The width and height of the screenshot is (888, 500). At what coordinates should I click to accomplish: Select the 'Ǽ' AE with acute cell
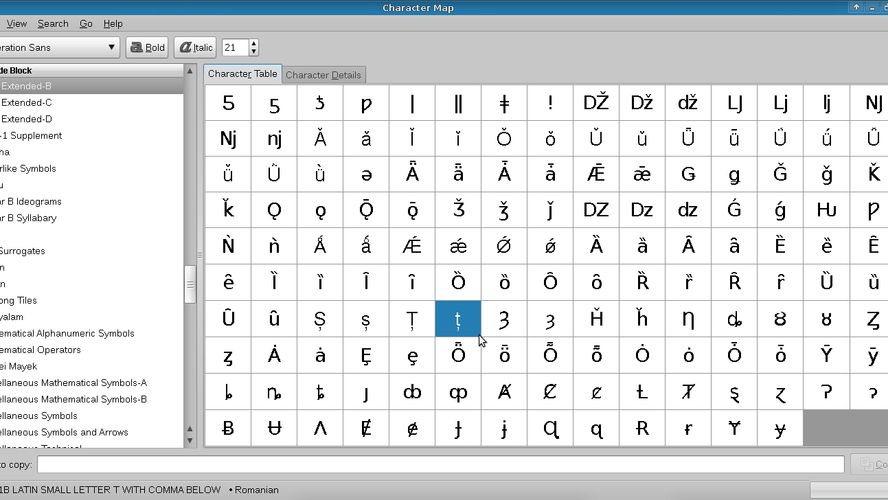pos(412,247)
